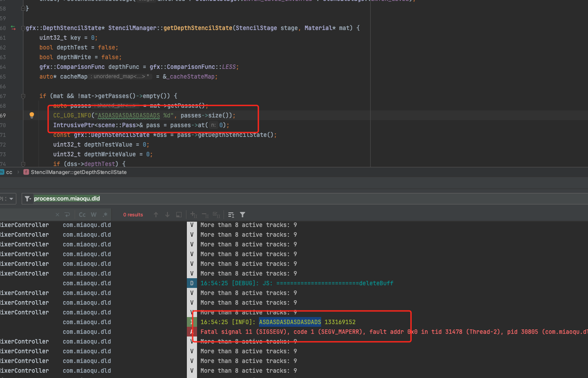Click the filter search results funnel icon

coord(243,215)
